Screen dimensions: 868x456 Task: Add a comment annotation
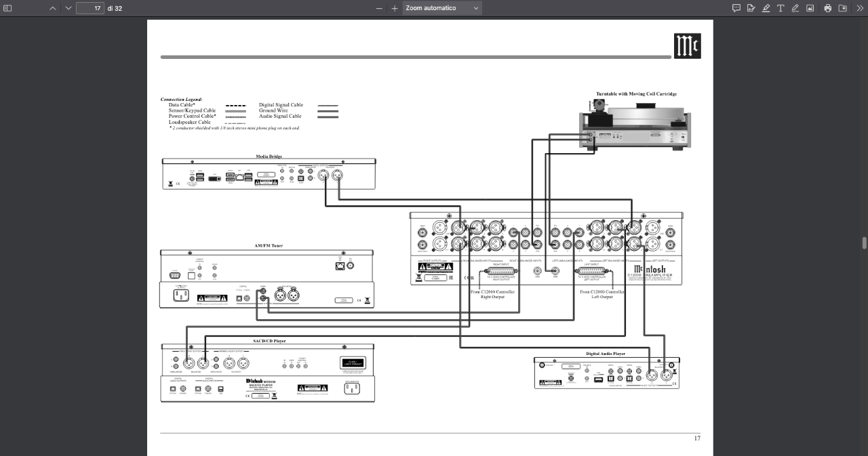[x=736, y=8]
